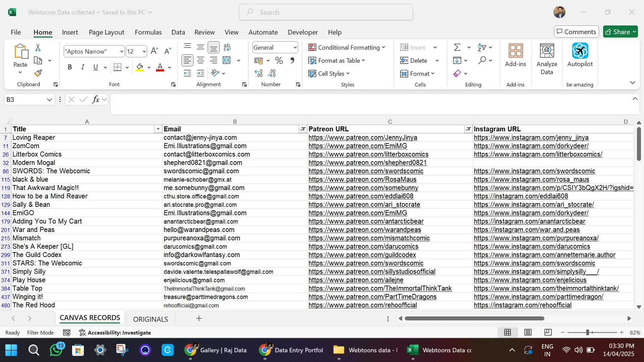Click the zoom slider handle
The image size is (644, 362).
(x=588, y=333)
